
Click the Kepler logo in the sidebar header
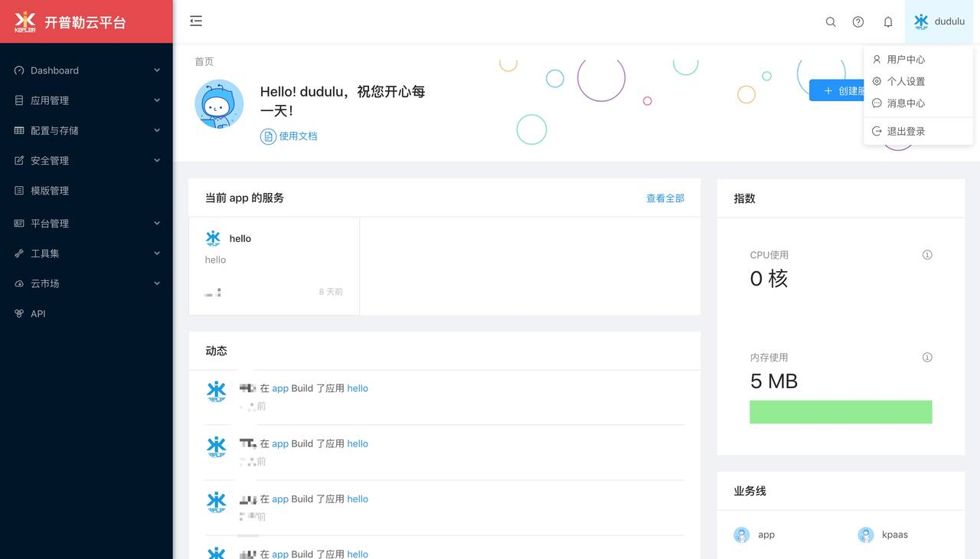[x=25, y=21]
